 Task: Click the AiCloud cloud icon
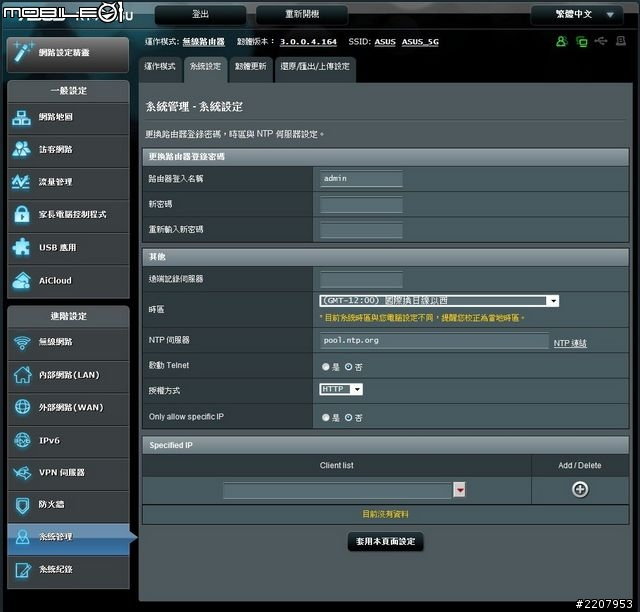(22, 281)
